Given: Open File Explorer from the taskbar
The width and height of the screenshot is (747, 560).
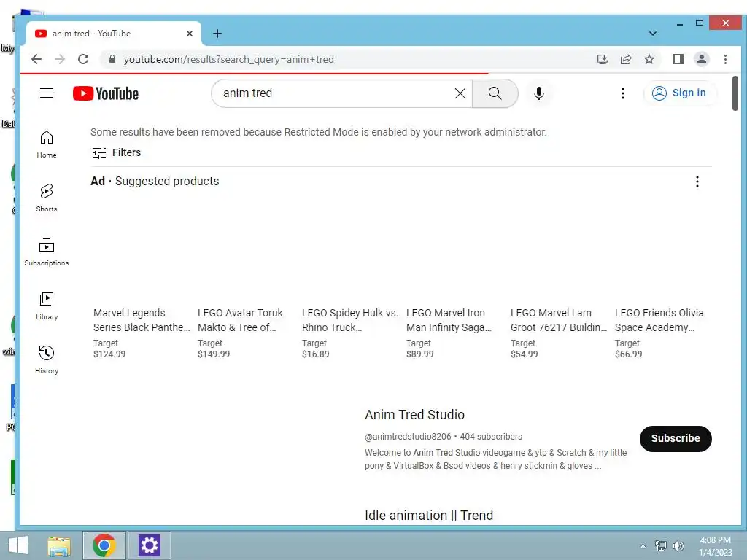Looking at the screenshot, I should [x=59, y=545].
